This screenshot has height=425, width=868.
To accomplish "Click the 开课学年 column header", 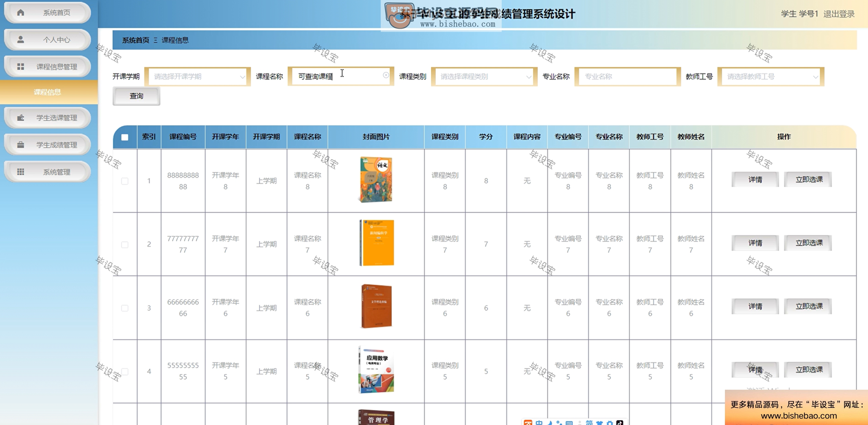I will point(225,137).
